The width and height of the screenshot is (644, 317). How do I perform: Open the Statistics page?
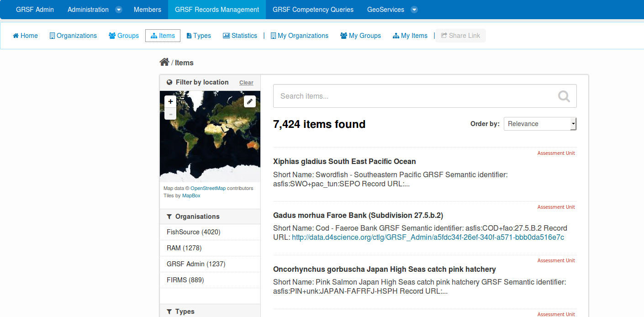pyautogui.click(x=240, y=36)
